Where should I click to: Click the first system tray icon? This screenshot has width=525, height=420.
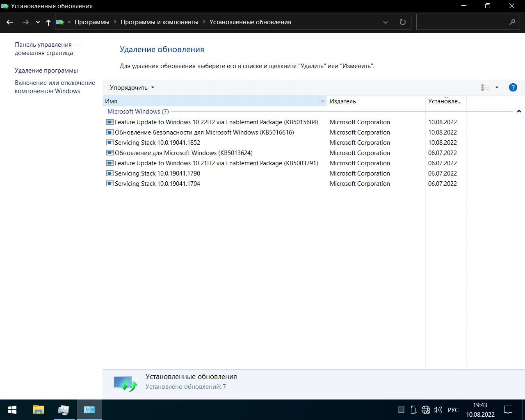401,410
